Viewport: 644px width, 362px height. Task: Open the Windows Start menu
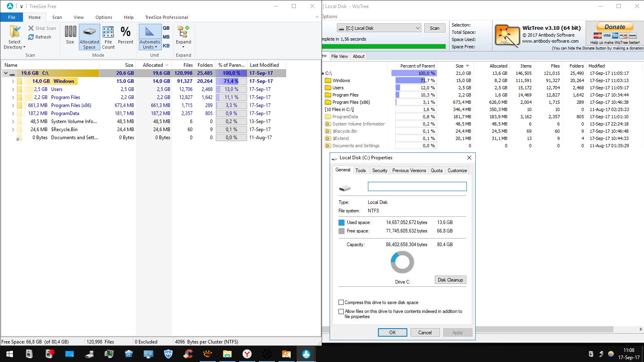(x=10, y=354)
